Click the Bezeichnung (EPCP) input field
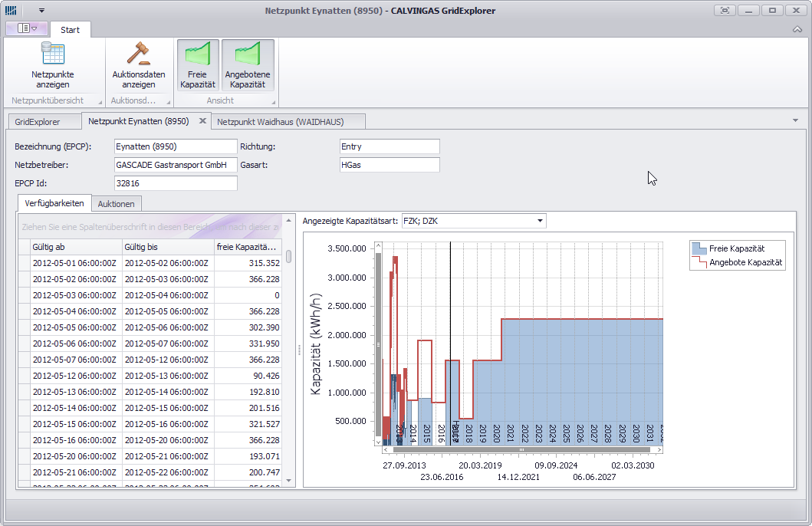Viewport: 812px width, 526px height. pyautogui.click(x=175, y=146)
